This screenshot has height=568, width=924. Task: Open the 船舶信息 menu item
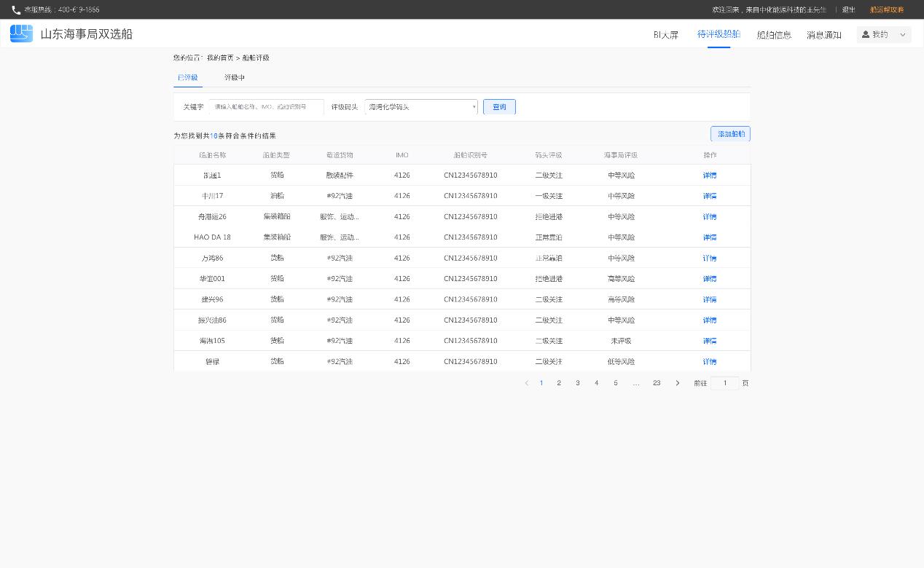pyautogui.click(x=774, y=35)
